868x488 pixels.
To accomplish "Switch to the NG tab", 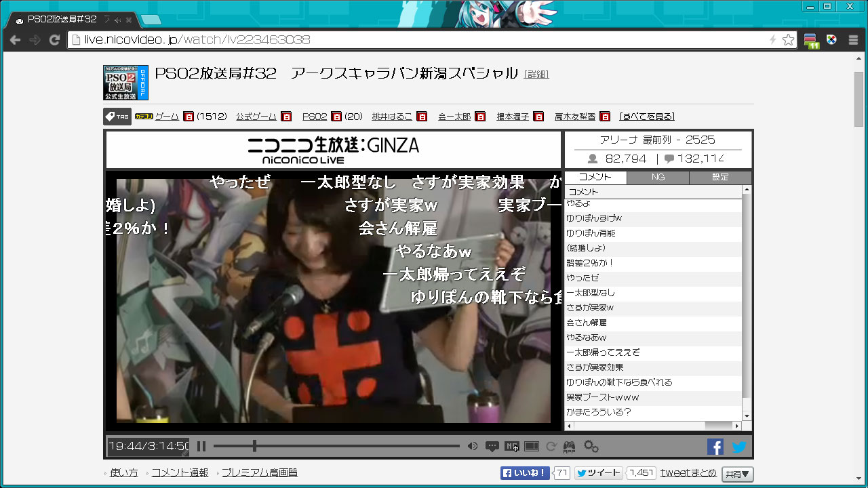I will (x=658, y=178).
